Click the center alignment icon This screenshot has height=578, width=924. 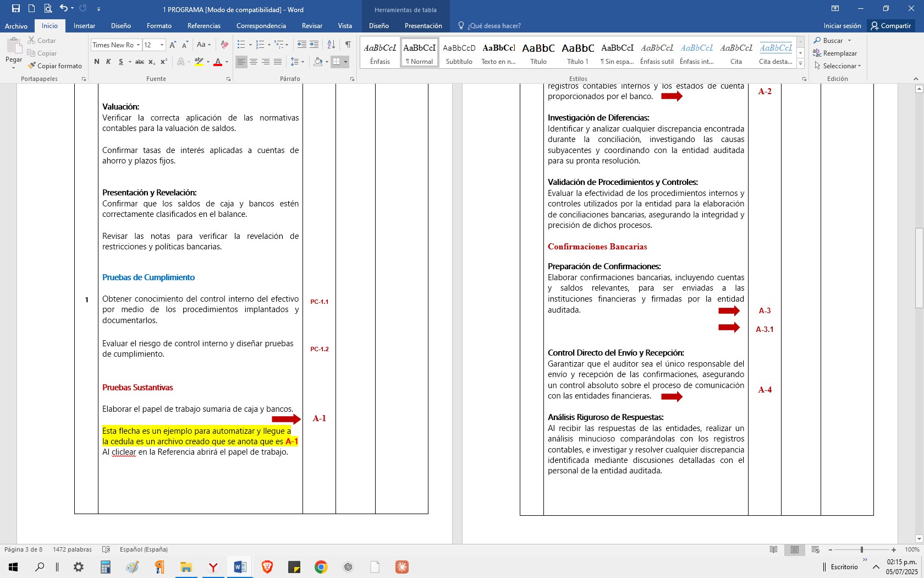tap(254, 62)
